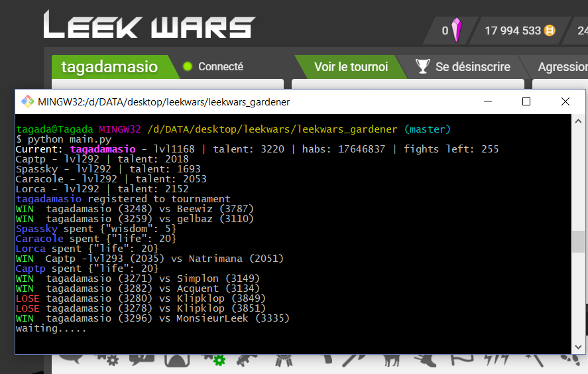The height and width of the screenshot is (374, 588).
Task: Click the green gear trophy icon
Action: [x=219, y=361]
